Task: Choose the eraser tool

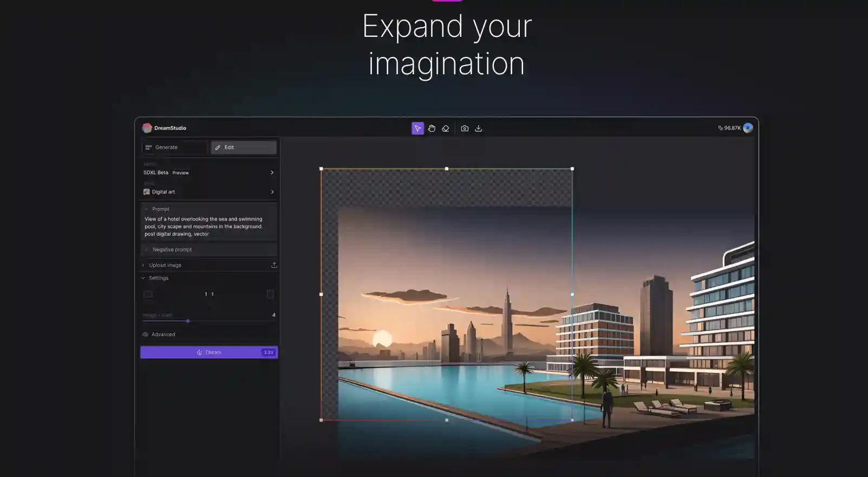Action: [446, 128]
